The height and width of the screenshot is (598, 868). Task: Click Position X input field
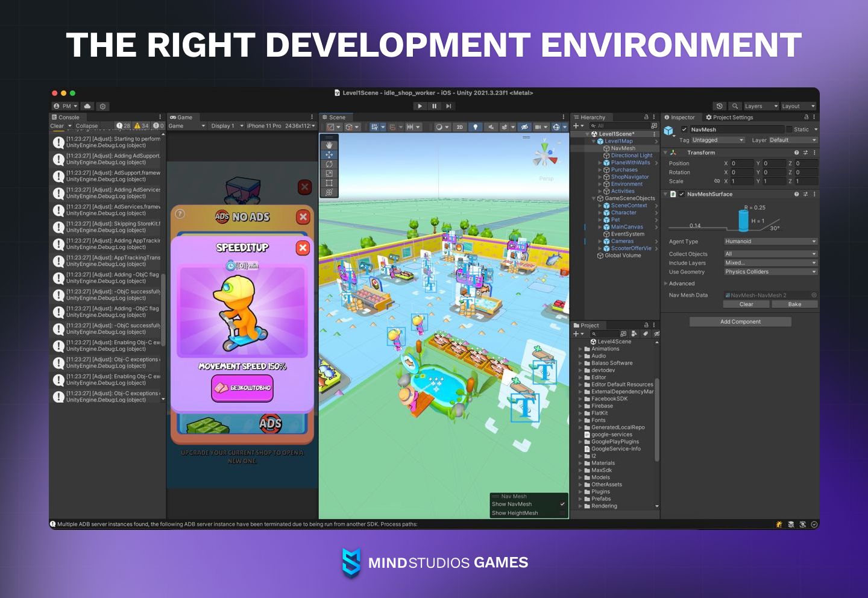741,163
